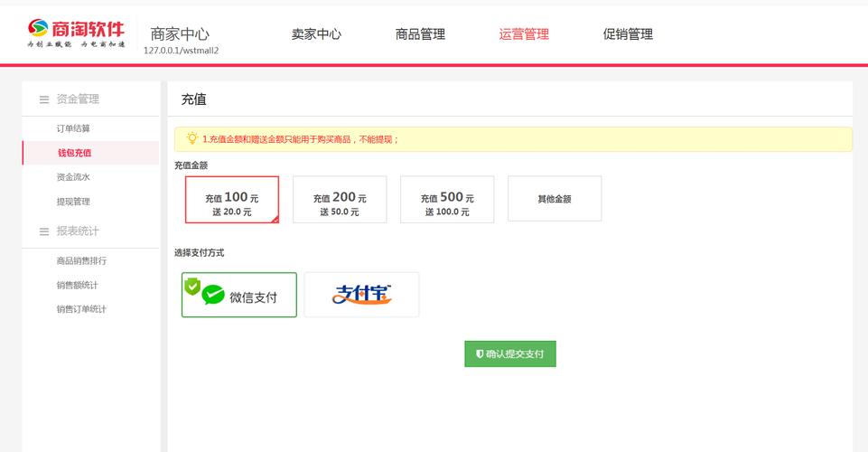Click the shield icon in confirm button
Screen dimensions: 868x452
pyautogui.click(x=480, y=353)
